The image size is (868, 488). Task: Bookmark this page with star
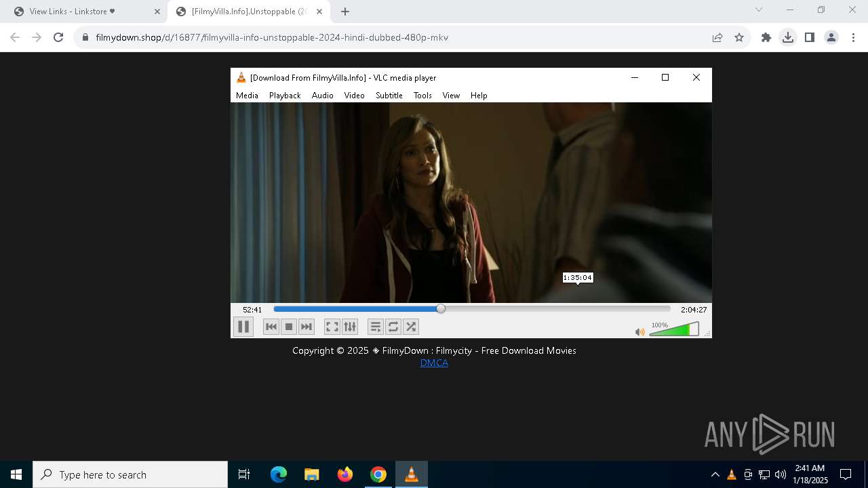tap(739, 37)
